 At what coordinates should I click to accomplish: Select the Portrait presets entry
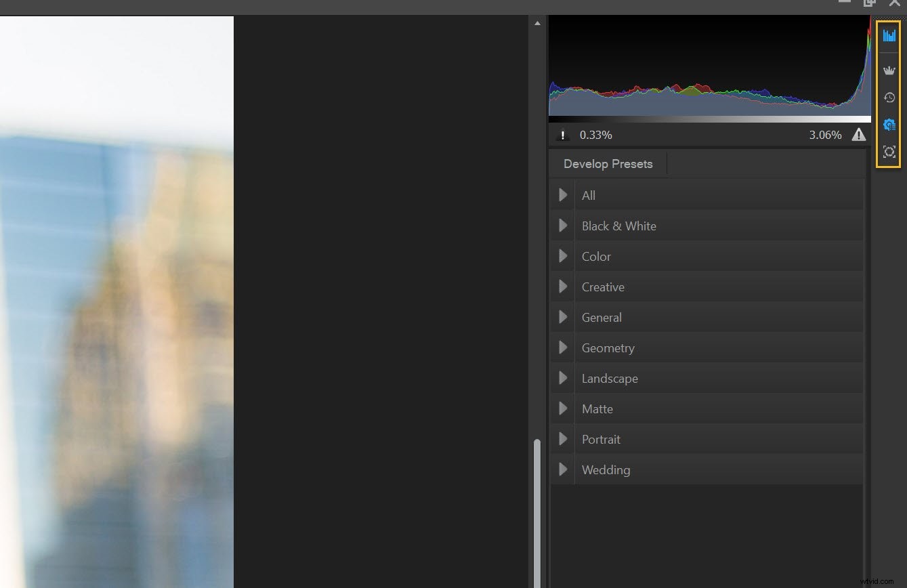[x=601, y=439]
